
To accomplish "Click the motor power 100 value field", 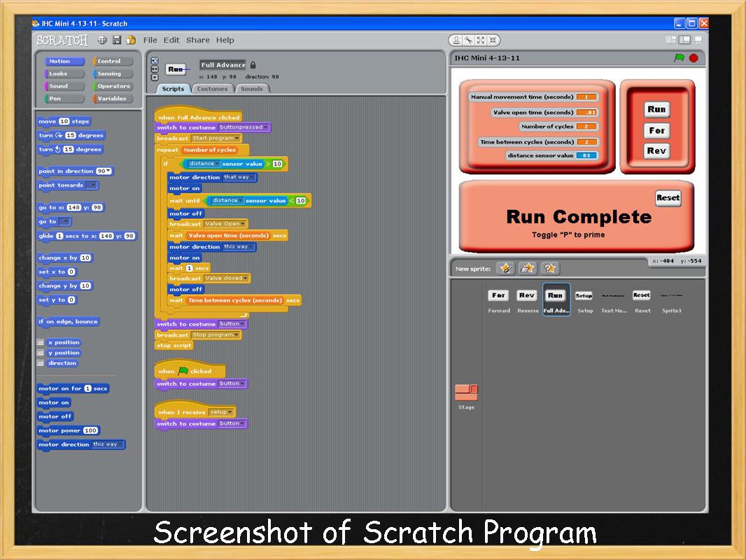I will pos(90,430).
